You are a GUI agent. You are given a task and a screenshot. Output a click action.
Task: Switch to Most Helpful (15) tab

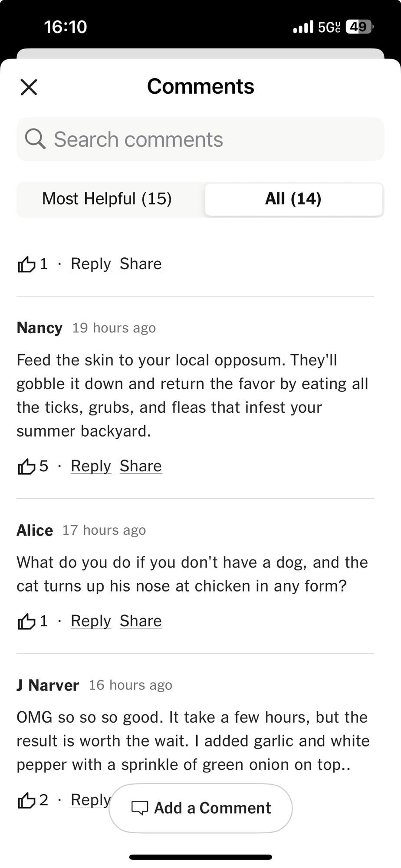[107, 199]
